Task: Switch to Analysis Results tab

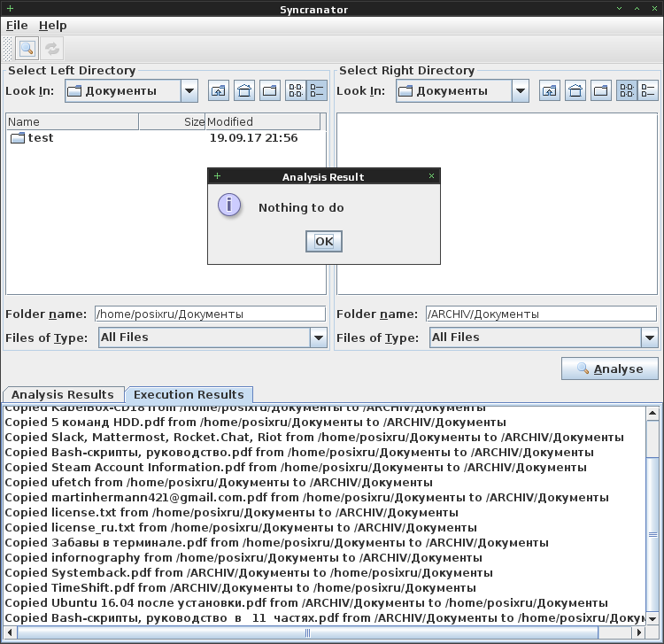Action: coord(63,394)
